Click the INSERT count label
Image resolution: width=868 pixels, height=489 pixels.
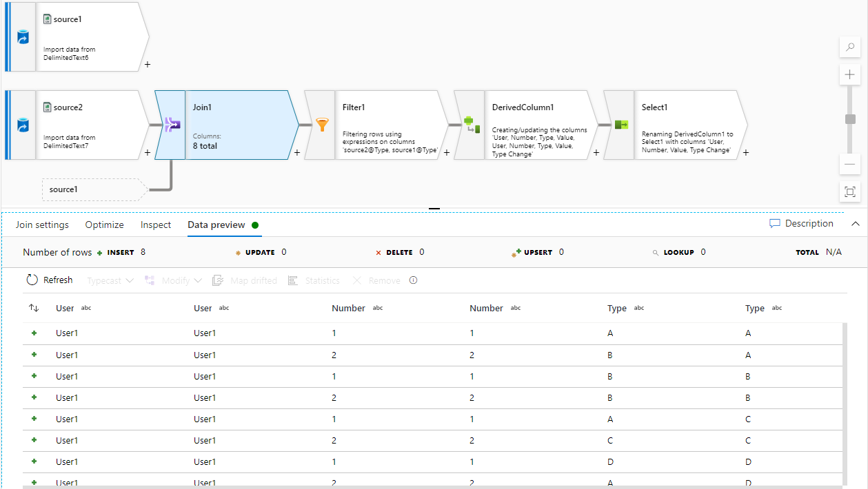coord(121,252)
